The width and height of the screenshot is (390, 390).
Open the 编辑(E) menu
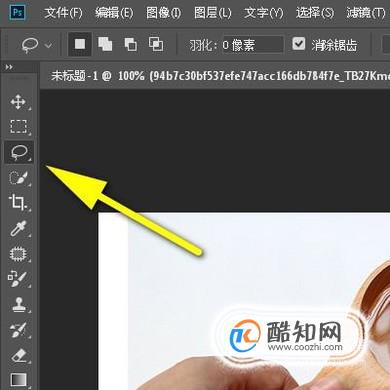tap(114, 13)
